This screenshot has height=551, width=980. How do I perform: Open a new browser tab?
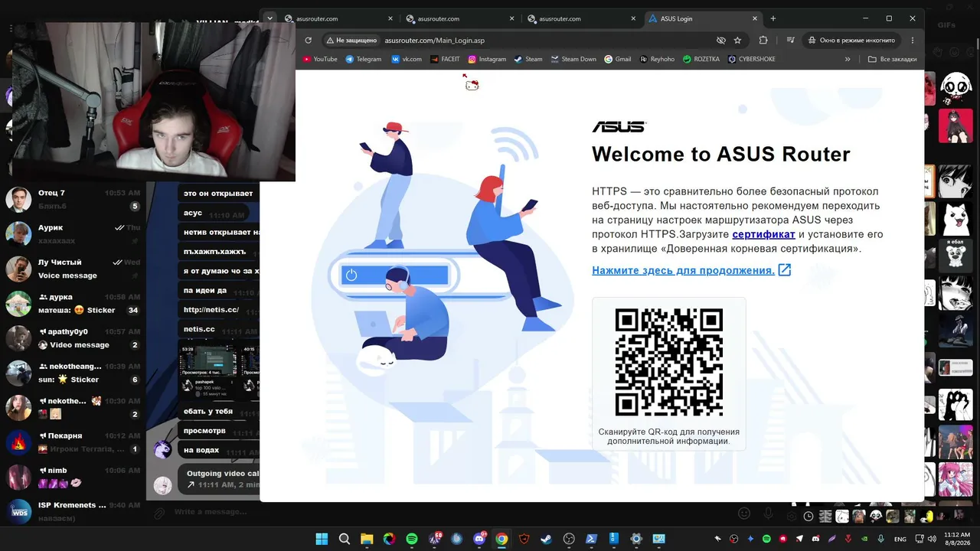(x=773, y=18)
